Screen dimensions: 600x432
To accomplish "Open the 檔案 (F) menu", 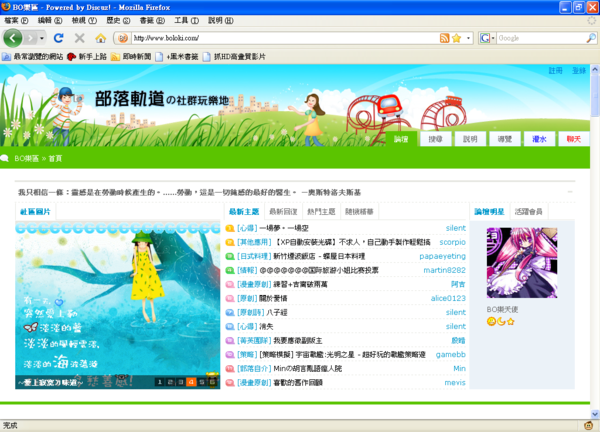I will pyautogui.click(x=16, y=20).
